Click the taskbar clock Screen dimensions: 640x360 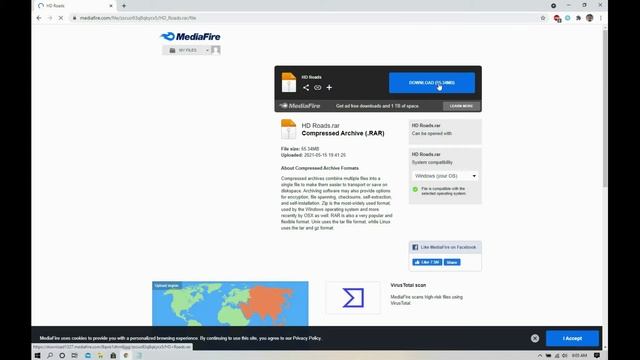pos(580,356)
